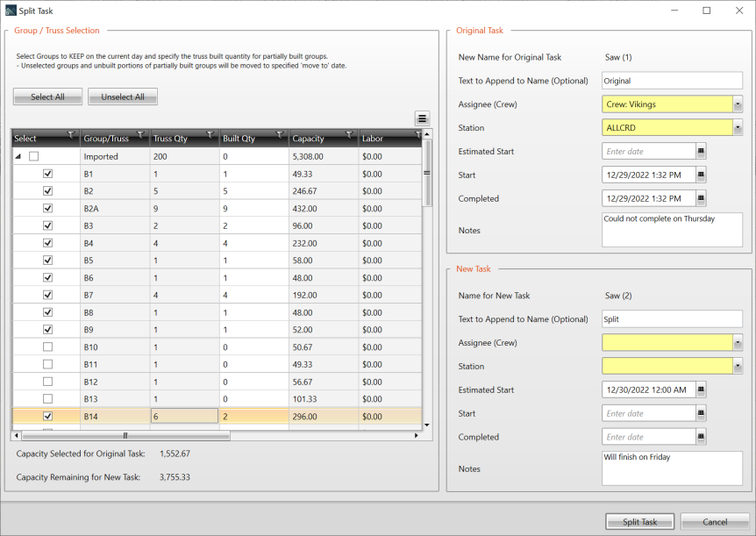Screen dimensions: 756x536
Task: Click the Text to Append field containing Original
Action: pos(672,81)
